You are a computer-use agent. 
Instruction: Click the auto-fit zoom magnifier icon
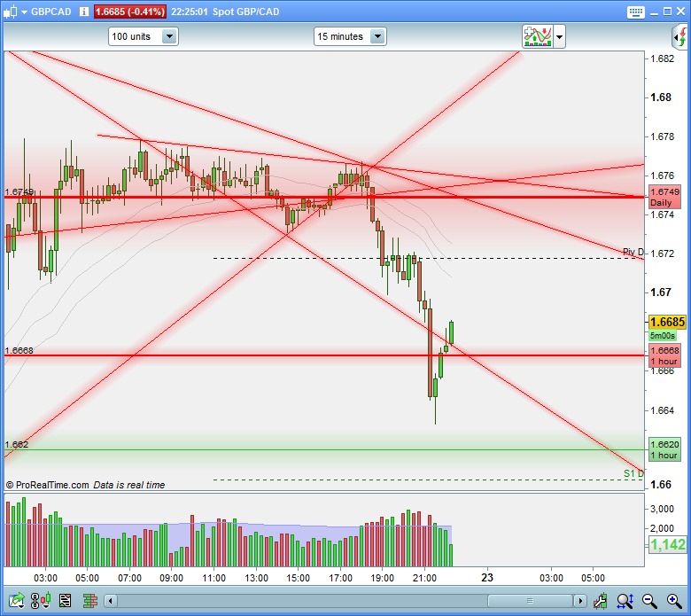625,601
